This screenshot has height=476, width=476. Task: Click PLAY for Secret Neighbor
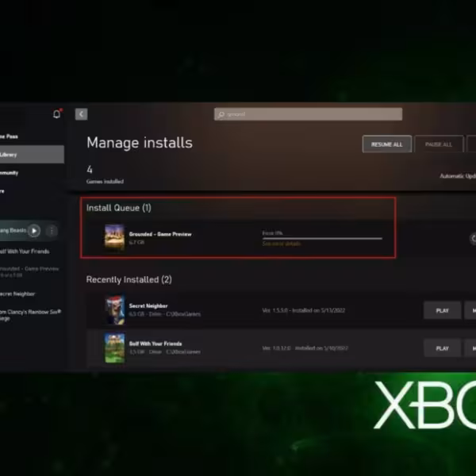point(443,310)
